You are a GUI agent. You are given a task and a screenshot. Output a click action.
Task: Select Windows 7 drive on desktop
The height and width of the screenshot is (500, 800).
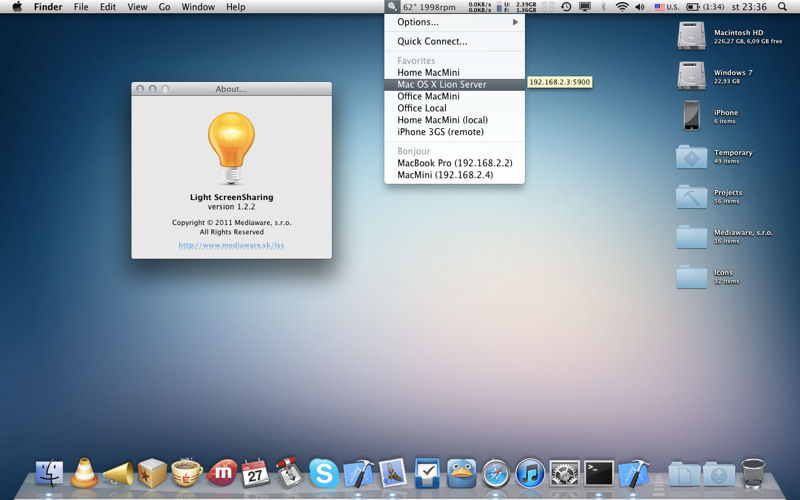pos(691,76)
